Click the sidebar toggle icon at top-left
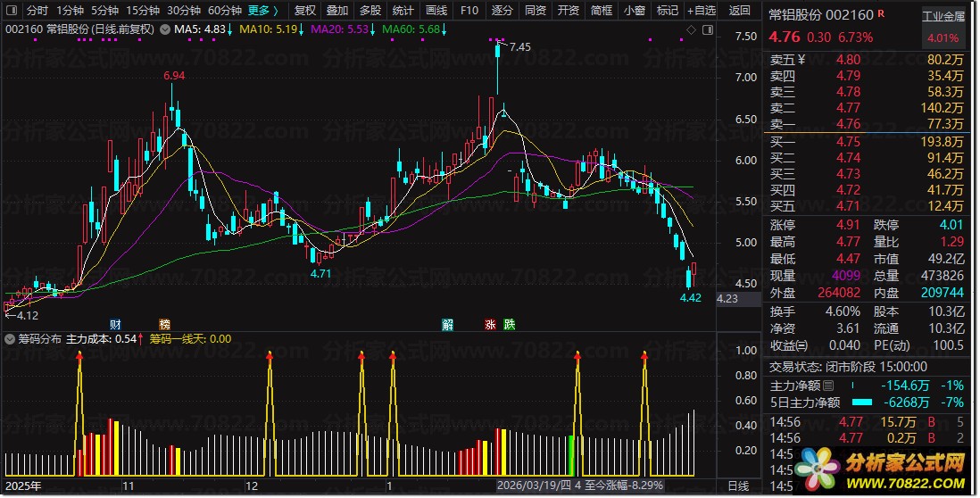The image size is (980, 498). (11, 11)
